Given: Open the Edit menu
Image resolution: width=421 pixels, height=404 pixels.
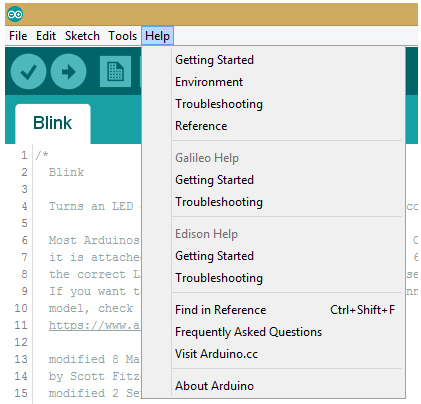Looking at the screenshot, I should click(46, 36).
